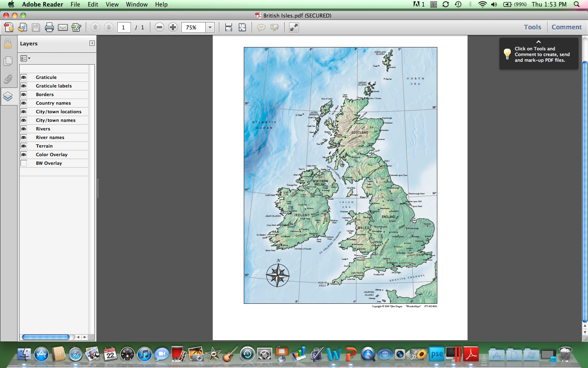Hide the City/town names layer
The width and height of the screenshot is (588, 368).
click(24, 120)
